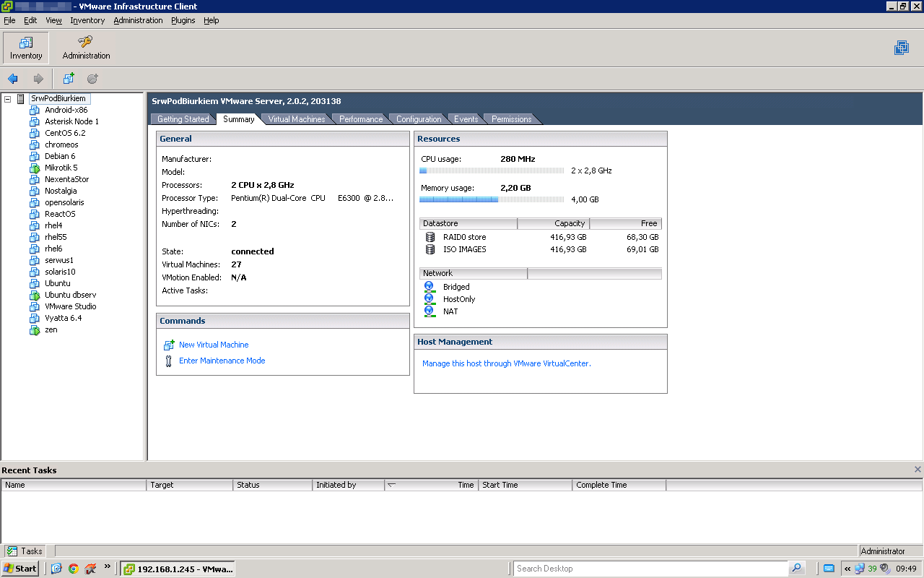
Task: Click the Android-x86 virtual machine icon
Action: [34, 110]
